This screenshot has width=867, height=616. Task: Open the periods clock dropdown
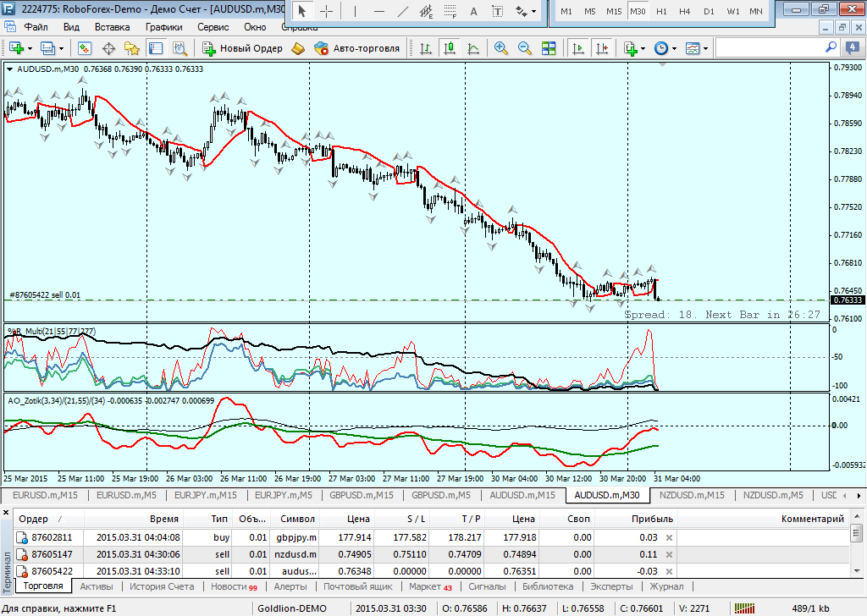[x=674, y=48]
